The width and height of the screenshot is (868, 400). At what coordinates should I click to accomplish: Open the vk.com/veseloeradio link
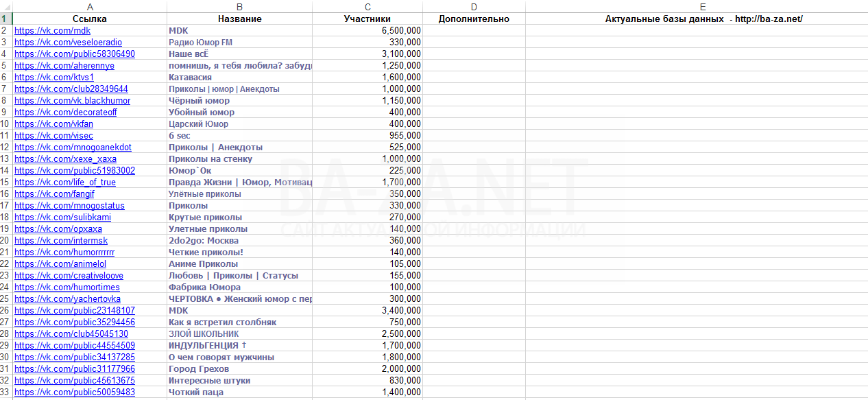[x=69, y=42]
